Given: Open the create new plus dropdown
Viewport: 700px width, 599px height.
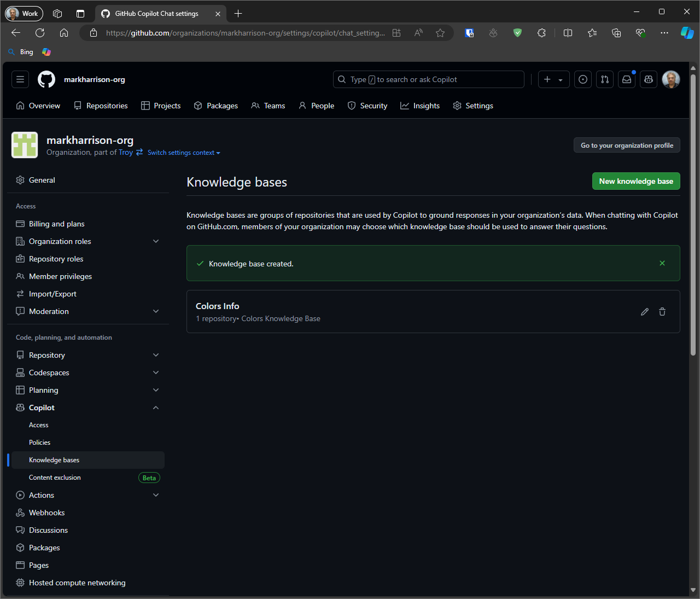Looking at the screenshot, I should (553, 79).
